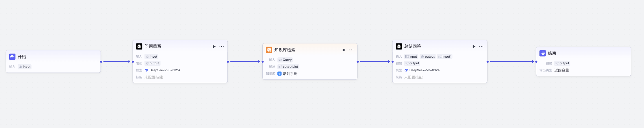Open more options menu for 问题重写
Screen dimensions: 644x128
pos(222,46)
